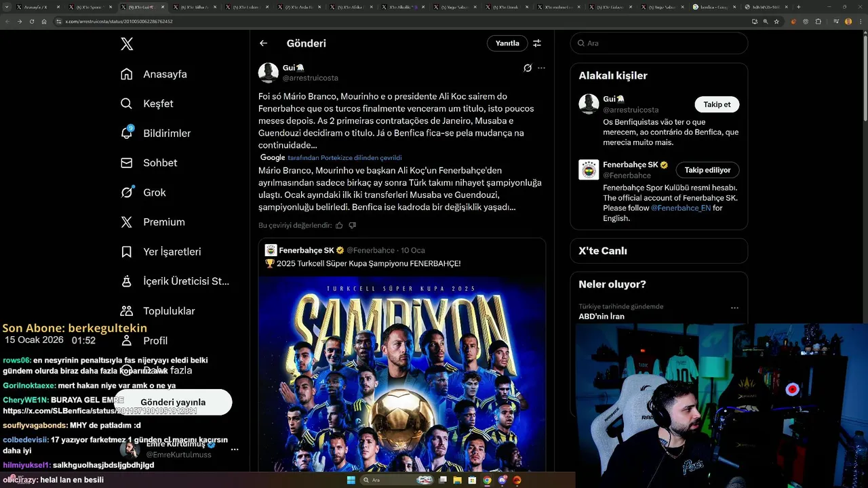Open Anasayfa home from sidebar

154,74
